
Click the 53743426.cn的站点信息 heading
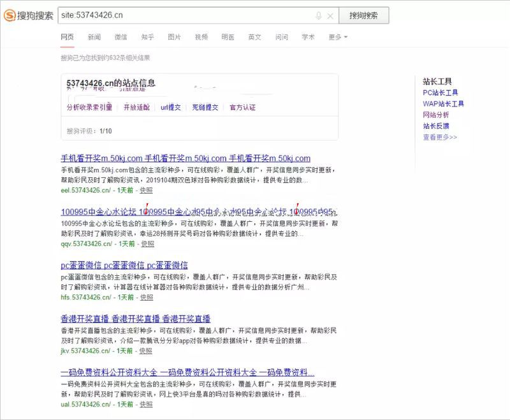[x=111, y=83]
